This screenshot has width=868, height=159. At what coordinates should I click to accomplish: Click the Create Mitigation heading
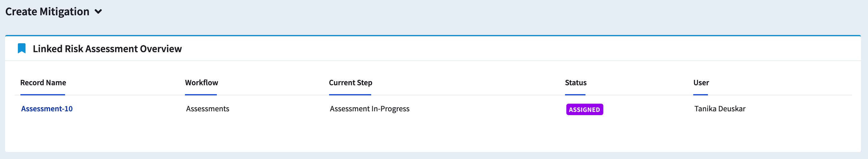pos(47,11)
